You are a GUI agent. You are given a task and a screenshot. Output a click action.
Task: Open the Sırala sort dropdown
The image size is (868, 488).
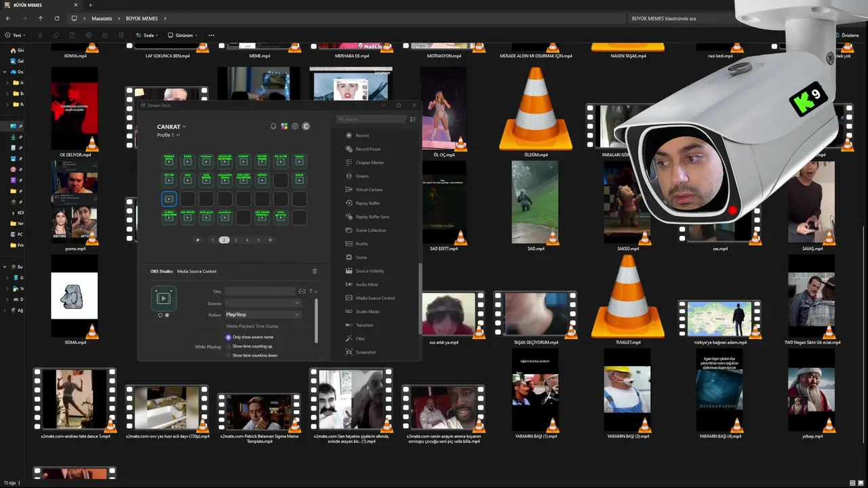point(147,35)
